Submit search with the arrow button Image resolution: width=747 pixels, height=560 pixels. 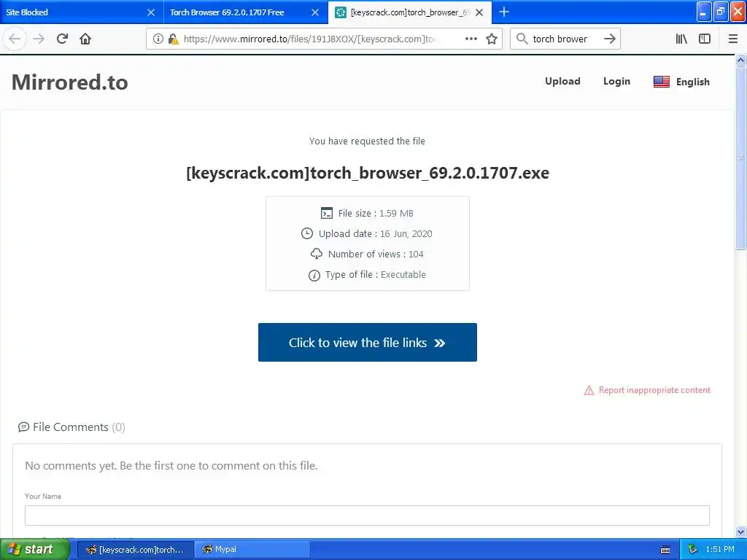(610, 39)
